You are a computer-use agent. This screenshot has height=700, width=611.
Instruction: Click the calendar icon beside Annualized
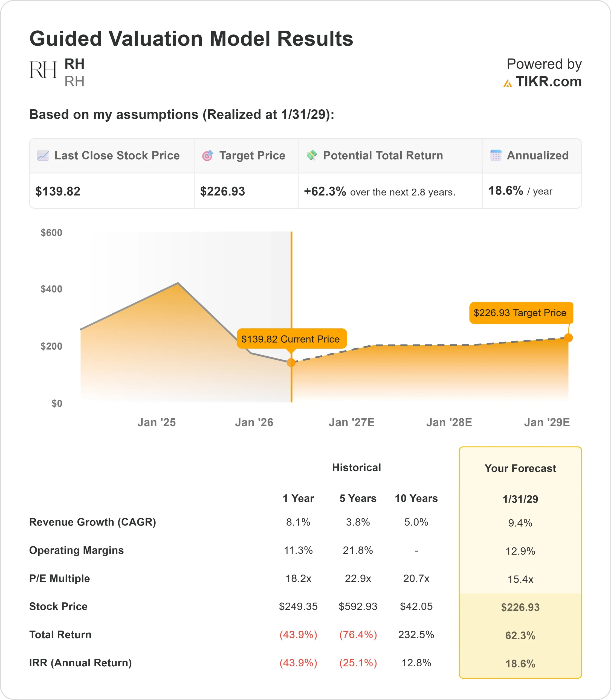496,155
